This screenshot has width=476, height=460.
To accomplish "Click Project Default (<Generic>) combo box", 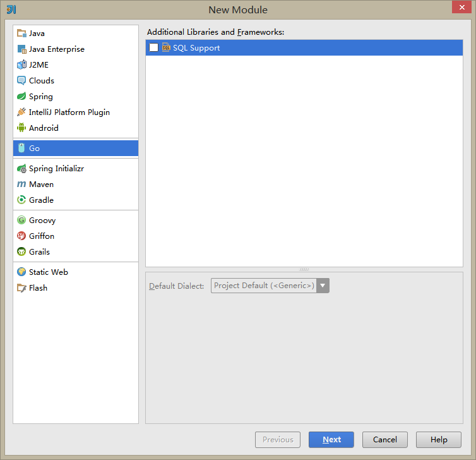I will click(x=270, y=286).
